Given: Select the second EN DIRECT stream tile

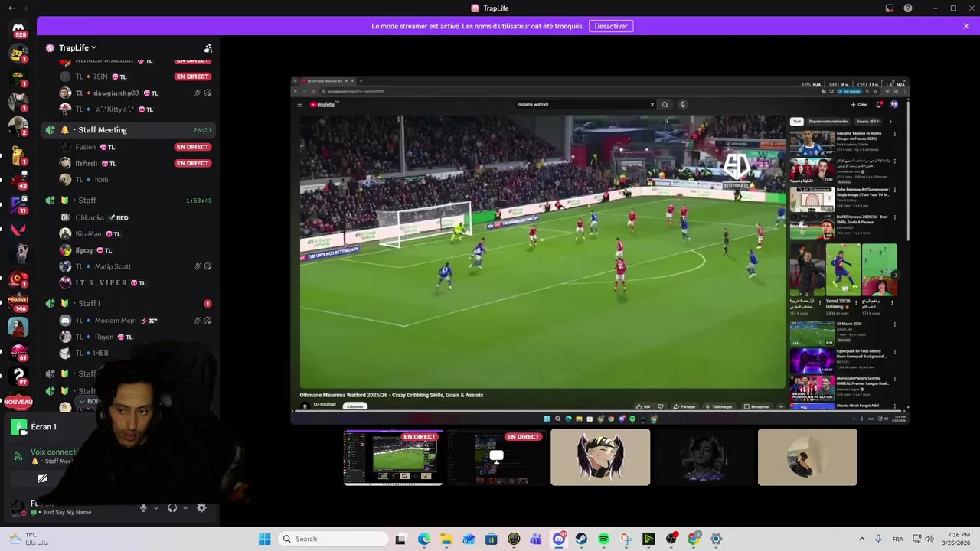Looking at the screenshot, I should pyautogui.click(x=497, y=457).
